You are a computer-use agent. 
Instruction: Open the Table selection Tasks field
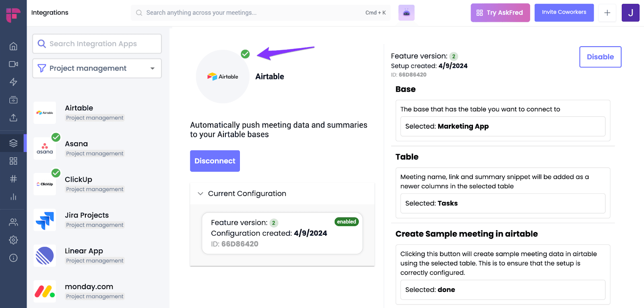[503, 203]
